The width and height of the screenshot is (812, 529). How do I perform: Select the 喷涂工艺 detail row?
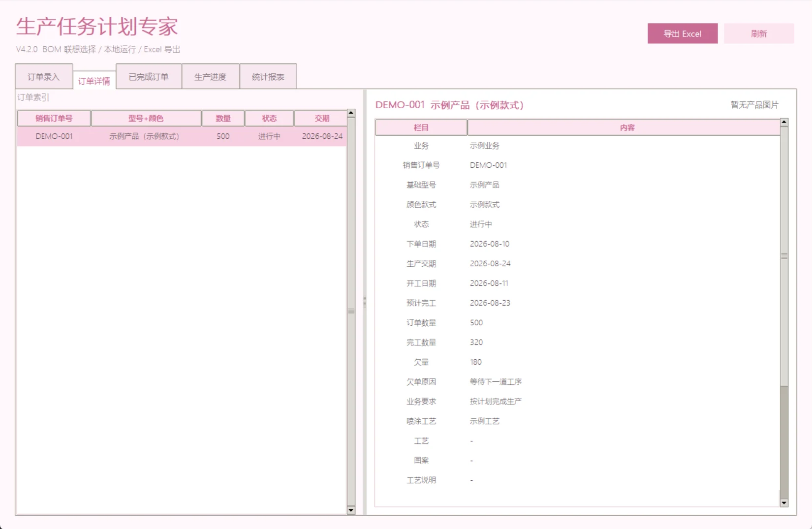(x=578, y=421)
